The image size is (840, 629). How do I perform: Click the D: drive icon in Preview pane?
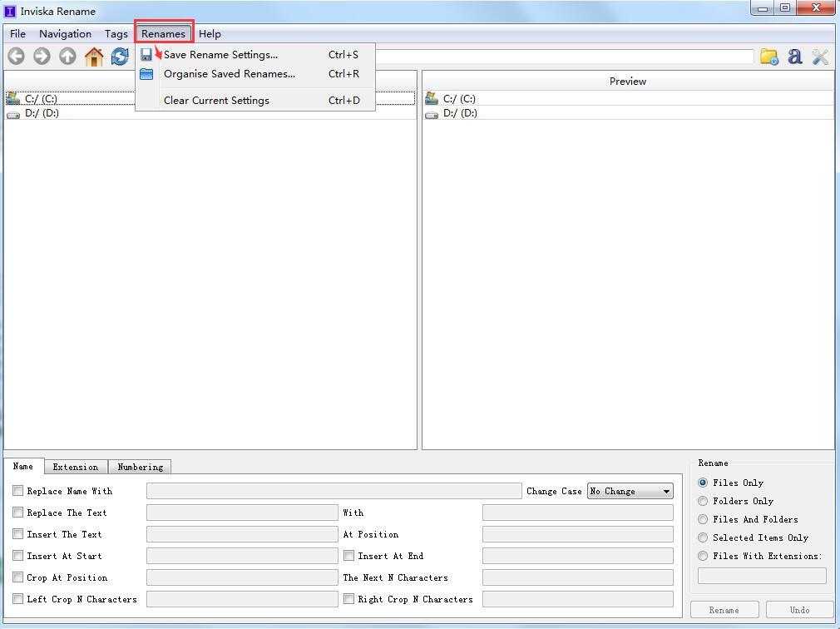point(432,114)
